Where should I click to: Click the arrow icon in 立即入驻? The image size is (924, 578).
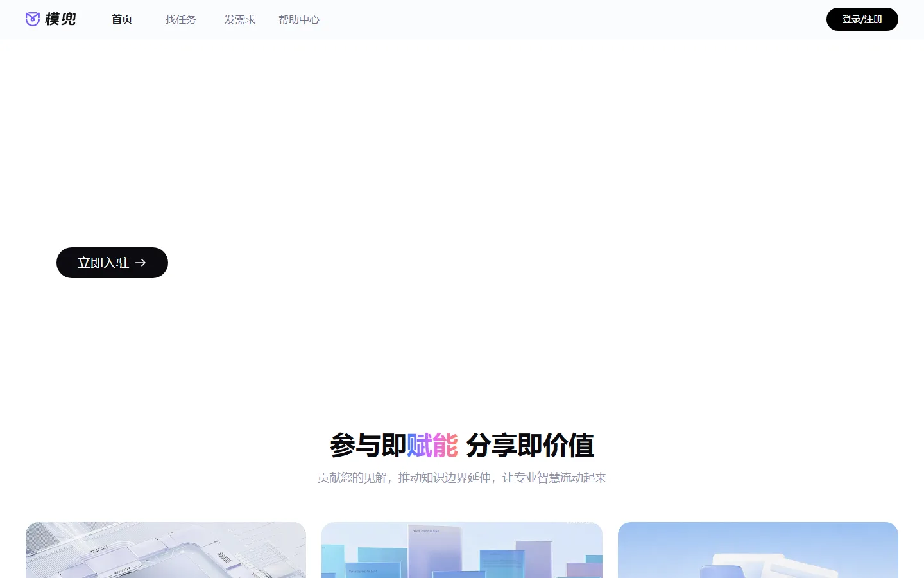[141, 263]
